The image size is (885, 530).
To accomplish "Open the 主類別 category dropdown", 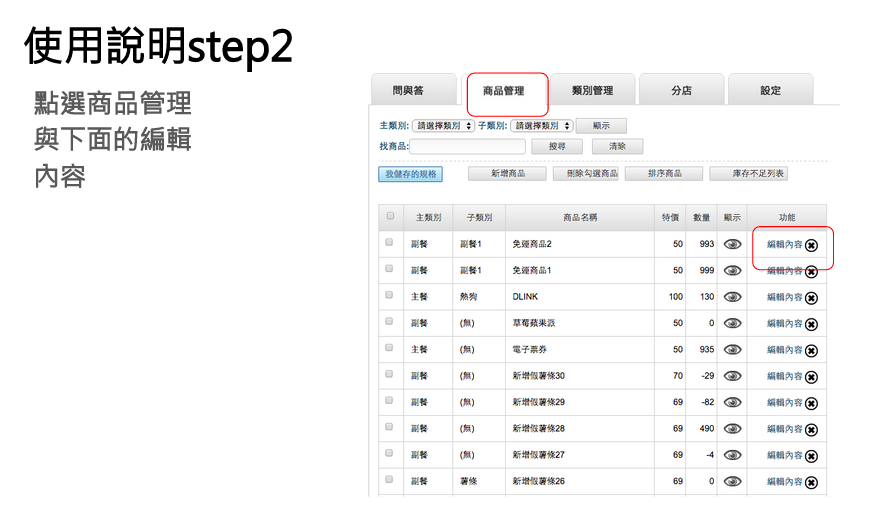I will 442,126.
